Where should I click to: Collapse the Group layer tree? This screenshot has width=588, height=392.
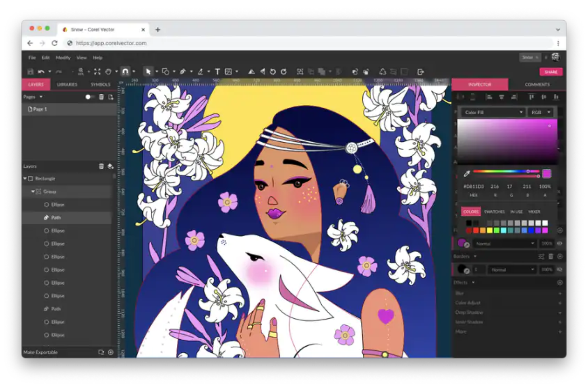coord(33,191)
